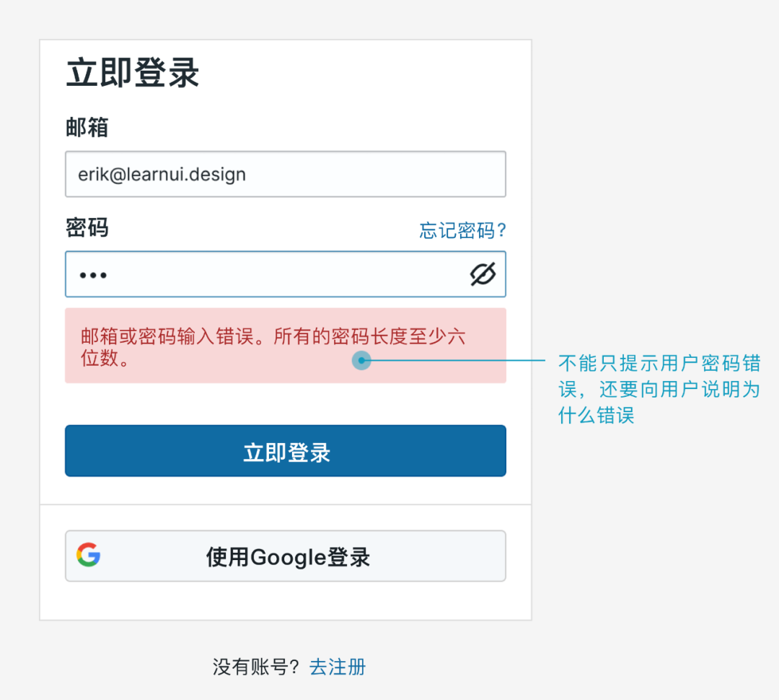Click the erik@learnui.design email text

click(162, 175)
